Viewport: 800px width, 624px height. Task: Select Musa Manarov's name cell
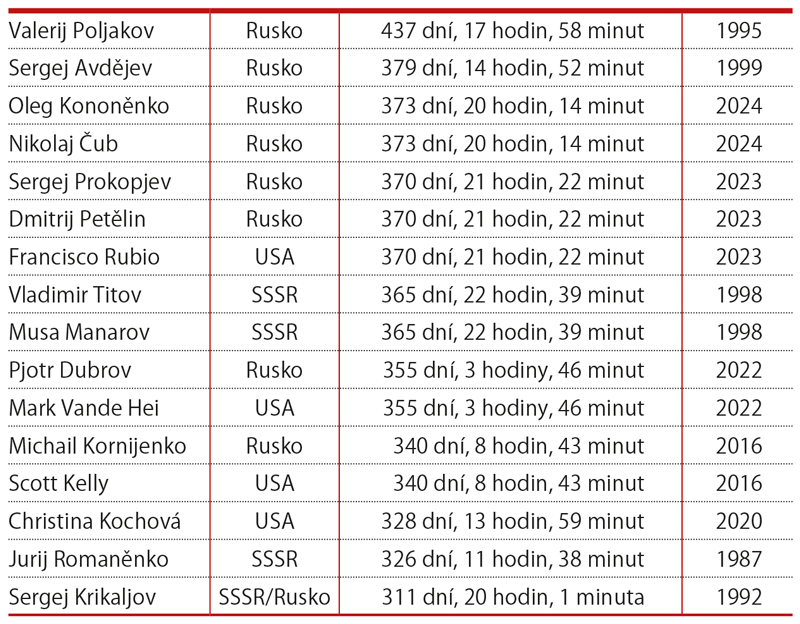70,332
